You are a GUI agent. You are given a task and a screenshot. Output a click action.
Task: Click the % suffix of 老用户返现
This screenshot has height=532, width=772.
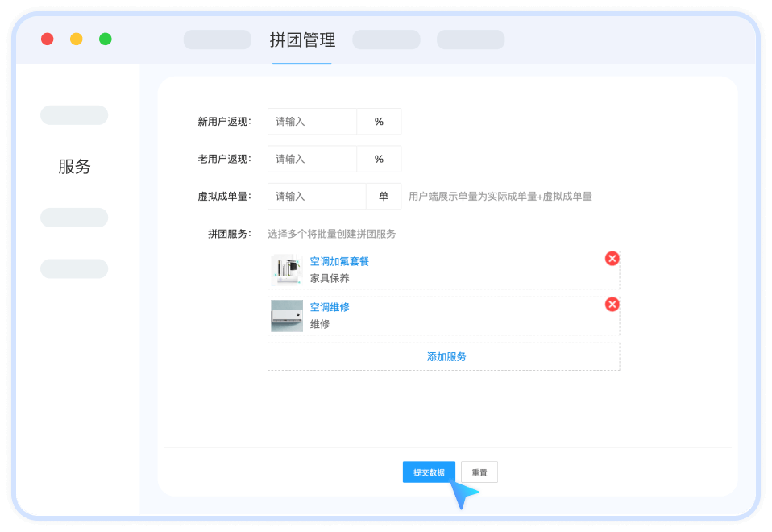pos(379,159)
